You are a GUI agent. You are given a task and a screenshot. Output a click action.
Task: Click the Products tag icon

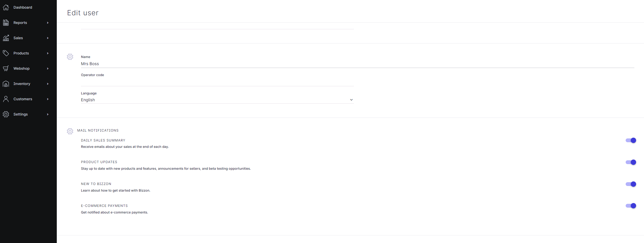[6, 53]
